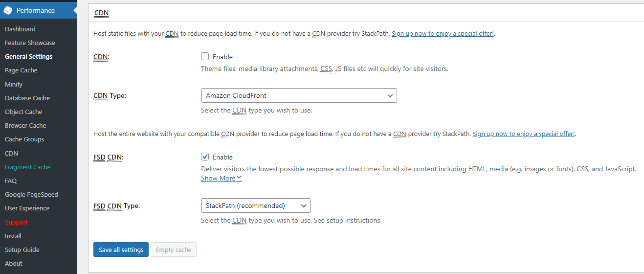Open the CDN Type dropdown showing Amazon CloudFront
The width and height of the screenshot is (644, 274).
[299, 95]
